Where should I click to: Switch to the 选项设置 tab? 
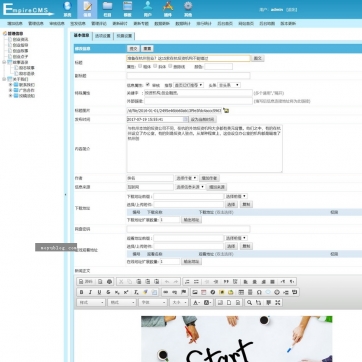[x=102, y=36]
